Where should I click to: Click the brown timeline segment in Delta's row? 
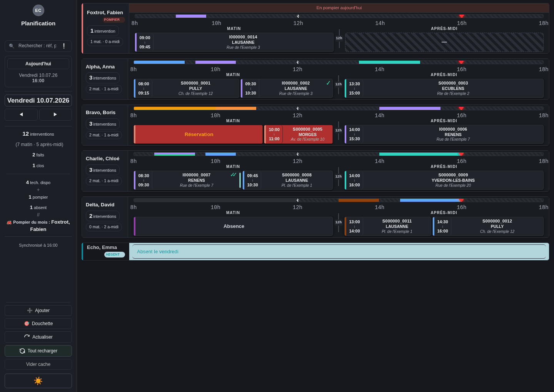pyautogui.click(x=359, y=200)
